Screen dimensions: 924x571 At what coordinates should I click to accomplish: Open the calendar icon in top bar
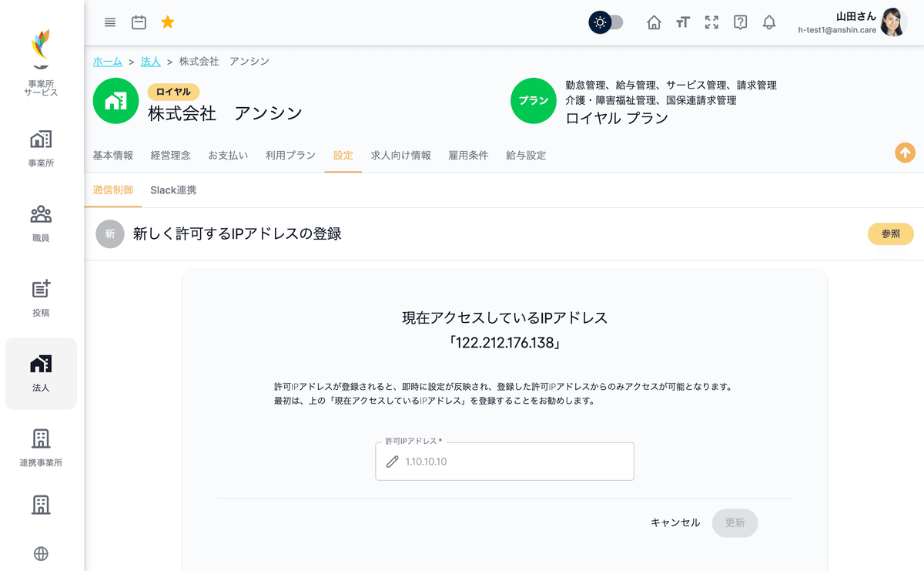[139, 22]
